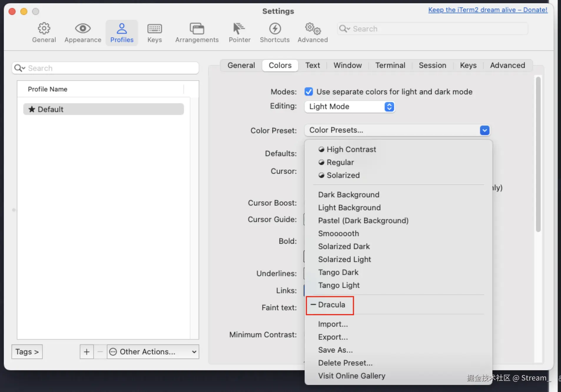Select the Solarized Dark preset

pos(399,246)
